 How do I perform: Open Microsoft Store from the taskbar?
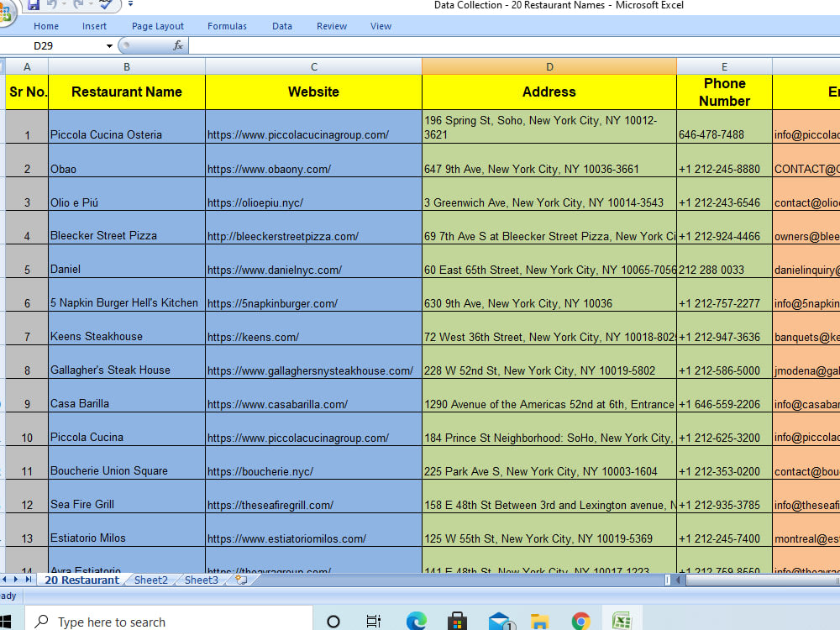click(x=457, y=622)
